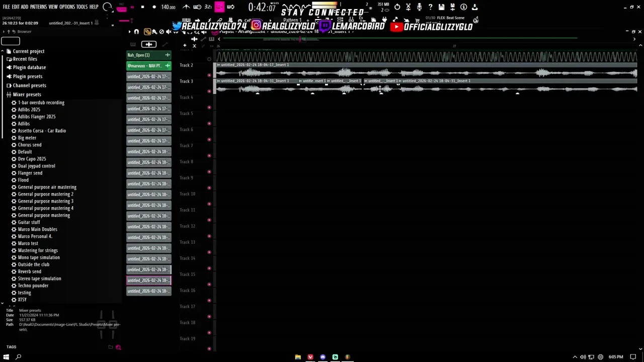Click the help question mark icon
Image resolution: width=644 pixels, height=362 pixels.
(x=430, y=7)
